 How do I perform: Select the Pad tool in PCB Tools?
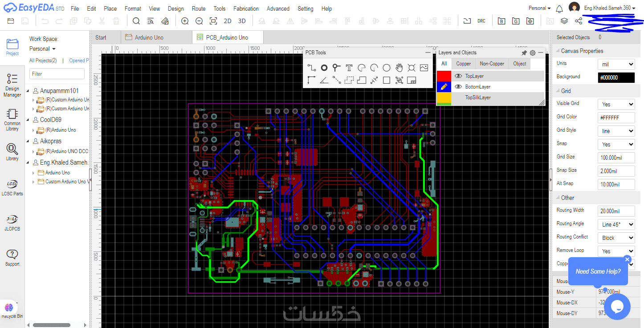point(324,68)
